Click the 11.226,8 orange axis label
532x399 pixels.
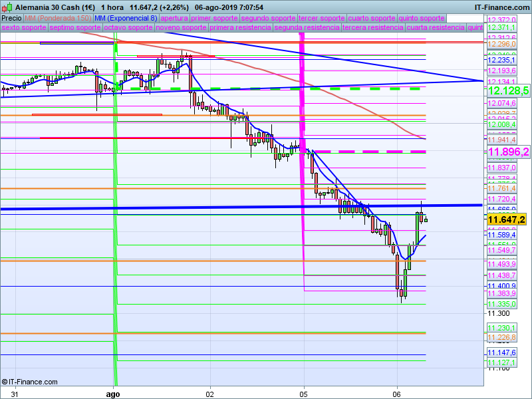point(502,337)
